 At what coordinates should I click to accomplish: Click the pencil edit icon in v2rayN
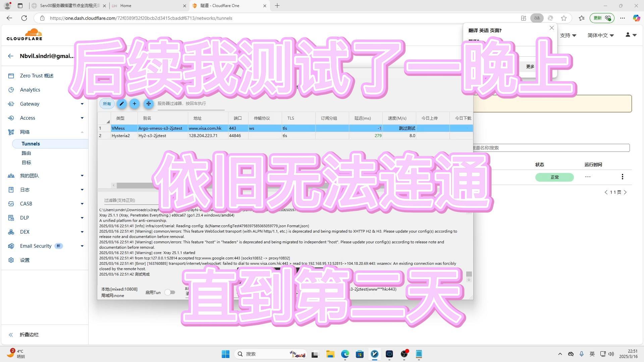[x=121, y=104]
